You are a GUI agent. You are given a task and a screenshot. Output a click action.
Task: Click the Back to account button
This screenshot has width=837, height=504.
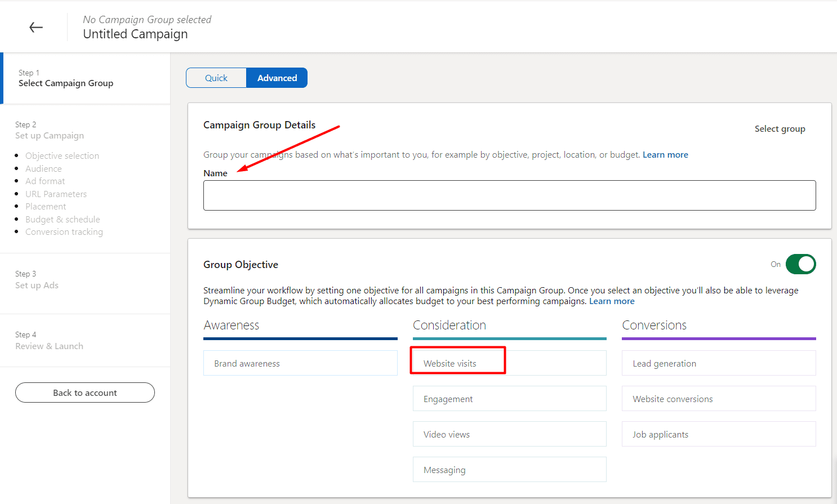[85, 393]
